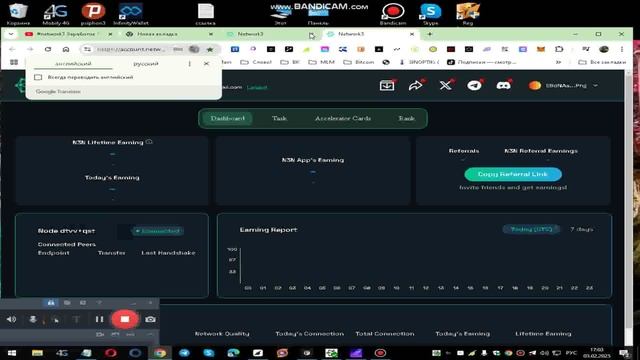Select Russian tab in translate popup

point(146,64)
